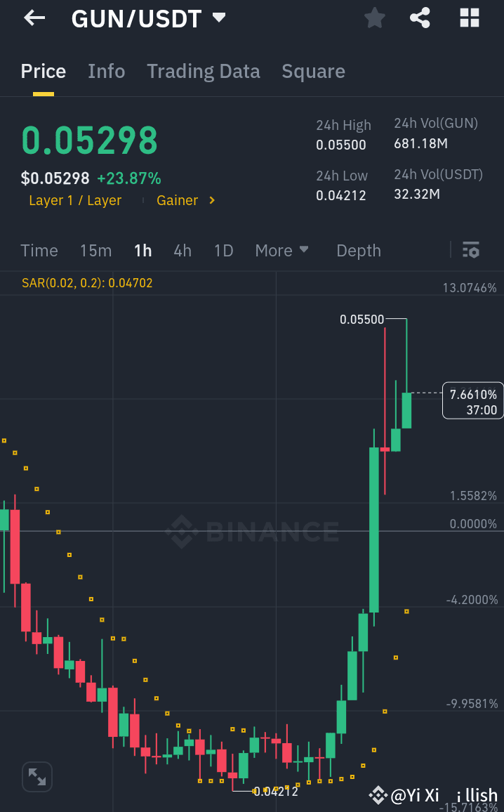Open the GUN/USDT pair selector dropdown
Screen dimensions: 504x812
(149, 18)
